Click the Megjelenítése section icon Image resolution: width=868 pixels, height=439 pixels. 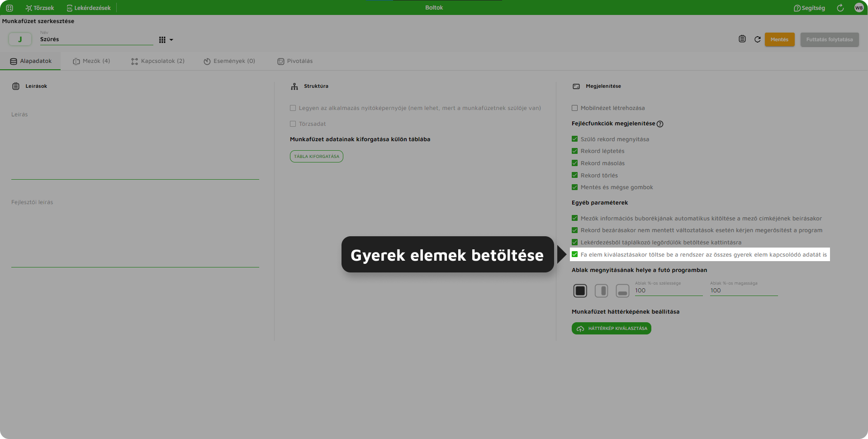(576, 86)
